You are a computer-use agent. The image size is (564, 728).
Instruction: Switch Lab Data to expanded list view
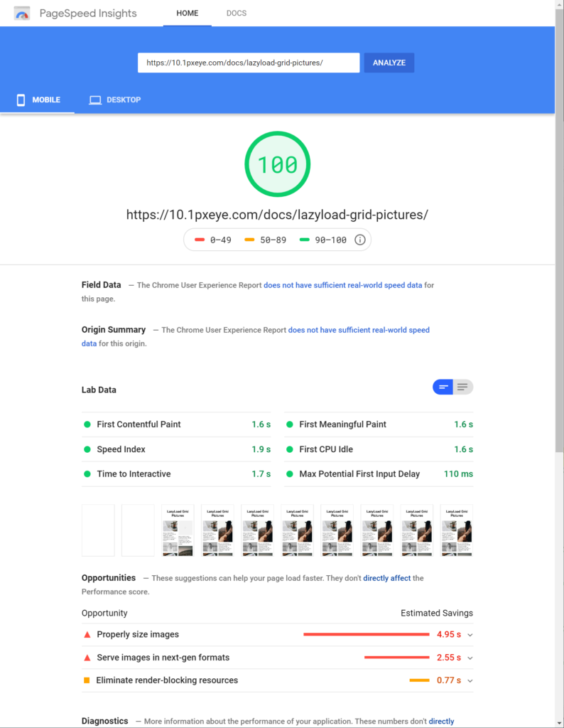click(x=463, y=387)
